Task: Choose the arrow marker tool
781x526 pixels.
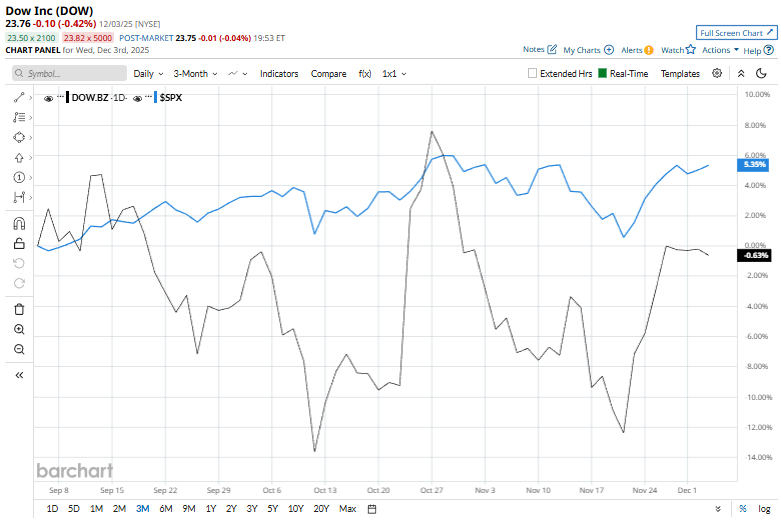Action: (x=19, y=158)
